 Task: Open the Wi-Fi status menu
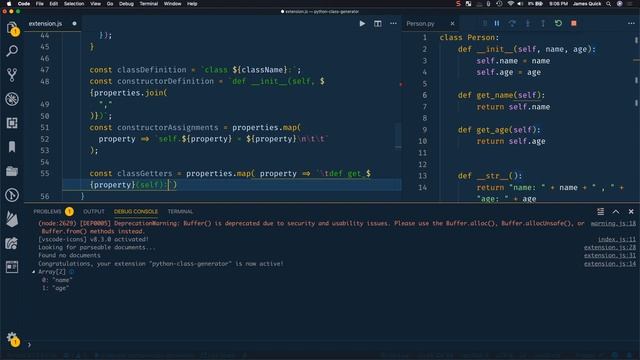click(510, 4)
